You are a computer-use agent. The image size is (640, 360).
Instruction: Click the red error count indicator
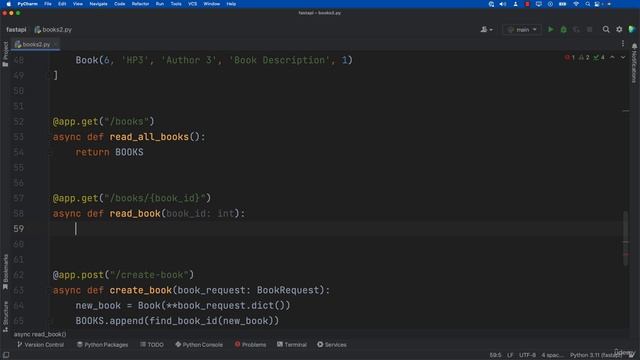[x=569, y=58]
